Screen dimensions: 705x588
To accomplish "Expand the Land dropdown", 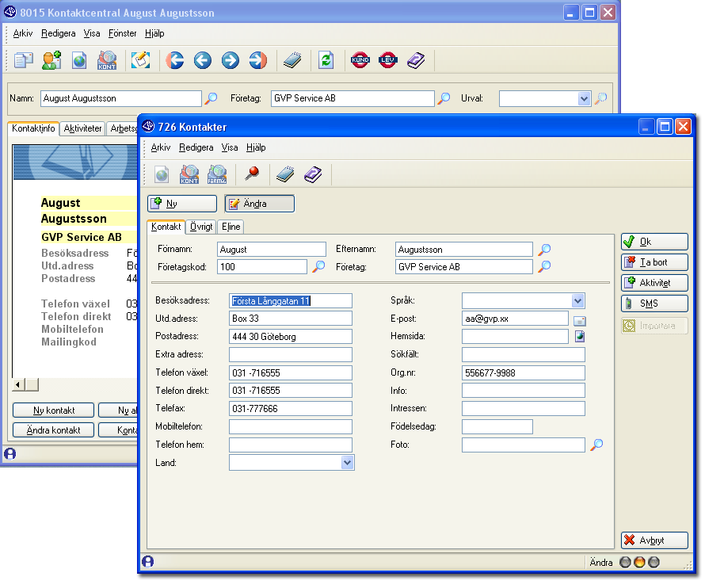I will coord(347,463).
